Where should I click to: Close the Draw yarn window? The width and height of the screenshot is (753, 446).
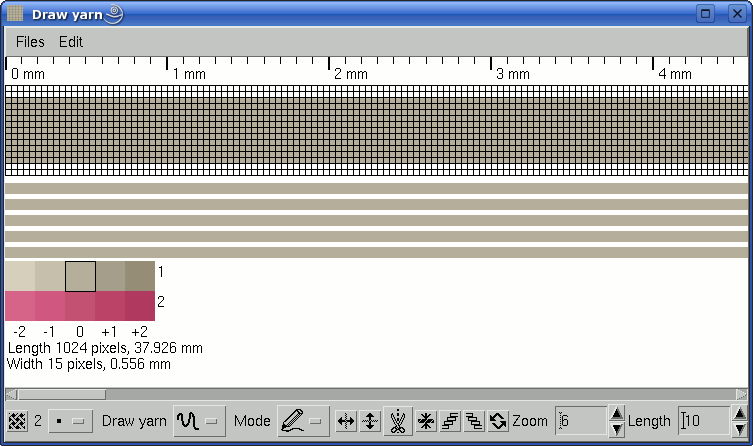click(737, 13)
